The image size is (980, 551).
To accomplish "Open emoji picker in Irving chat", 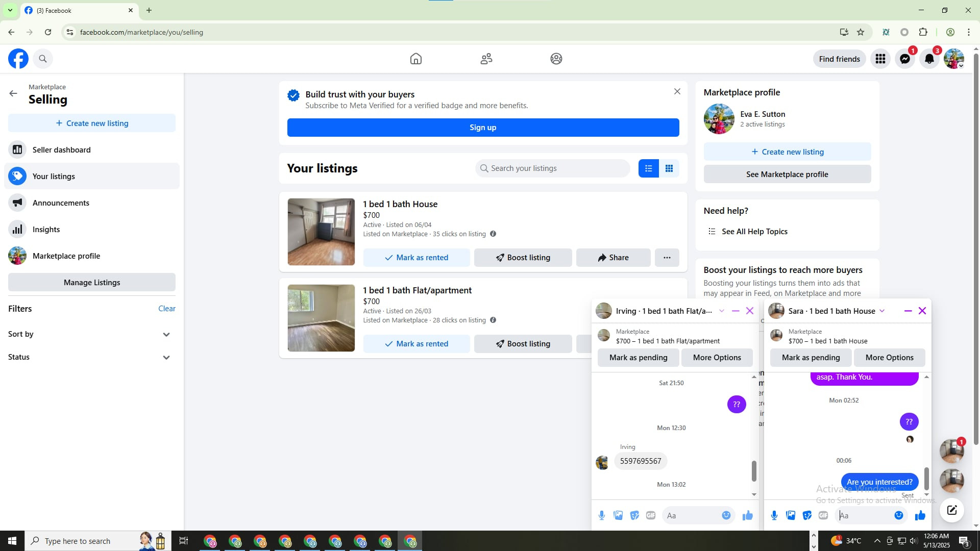I will coord(726,516).
